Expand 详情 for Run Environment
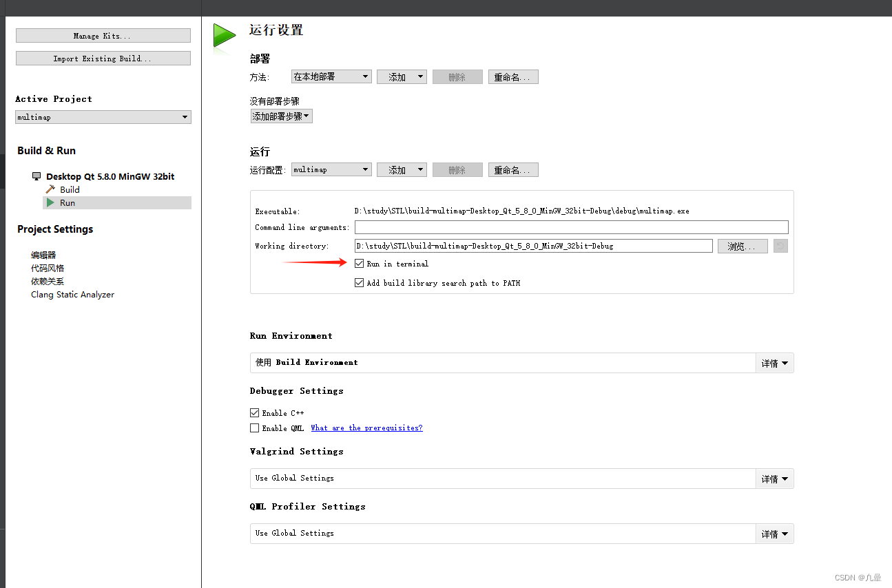 [x=774, y=363]
